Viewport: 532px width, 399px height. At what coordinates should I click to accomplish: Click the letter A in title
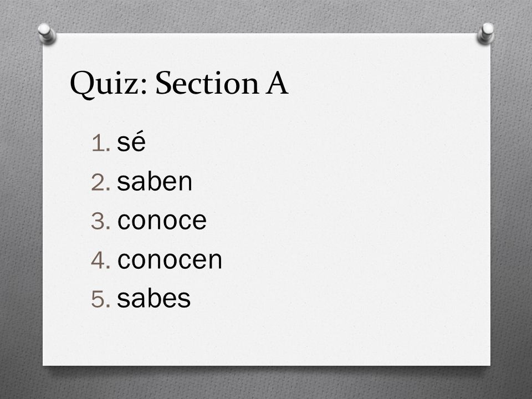[277, 84]
